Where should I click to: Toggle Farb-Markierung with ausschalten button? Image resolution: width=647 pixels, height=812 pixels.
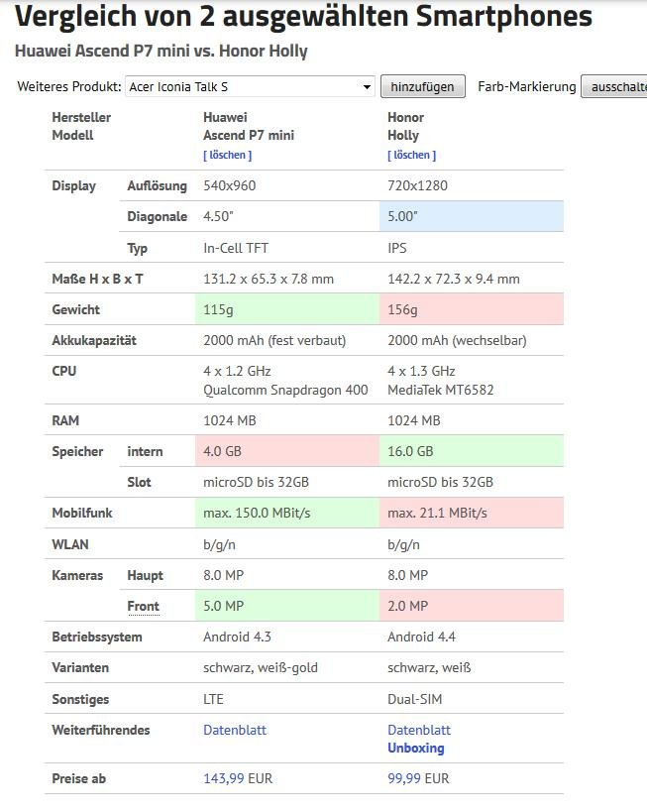614,86
